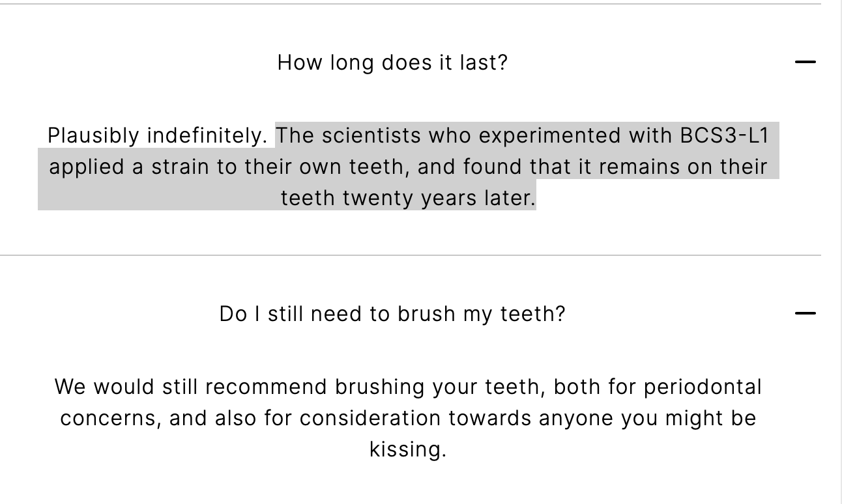Click "Do I still need to brush my teeth?" heading
The image size is (842, 504).
pos(392,313)
